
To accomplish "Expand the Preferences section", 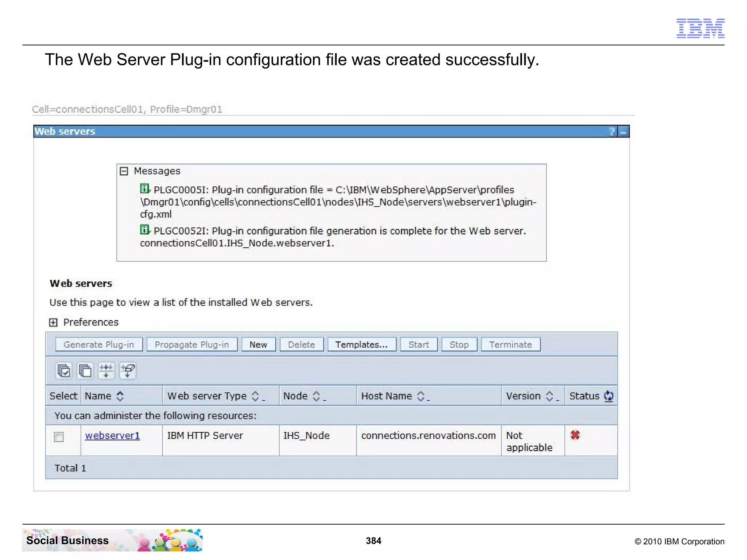I will pyautogui.click(x=53, y=322).
